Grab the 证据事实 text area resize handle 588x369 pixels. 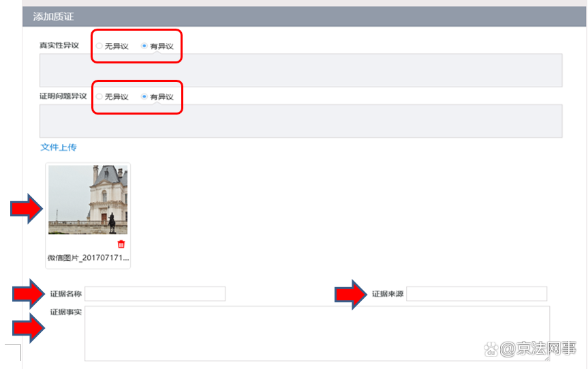[546, 357]
